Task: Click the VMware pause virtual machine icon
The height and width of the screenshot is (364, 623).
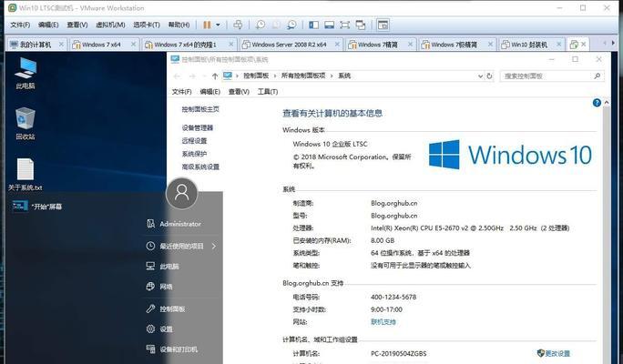Action: pos(207,25)
